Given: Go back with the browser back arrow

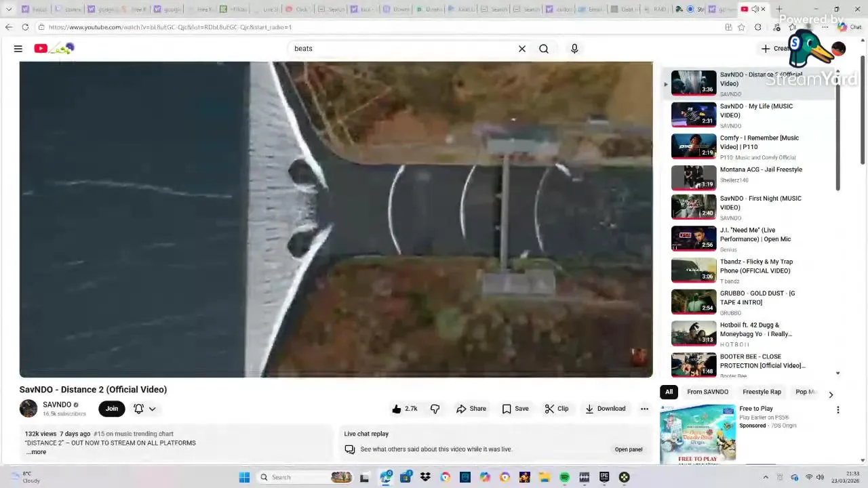Looking at the screenshot, I should pyautogui.click(x=8, y=27).
